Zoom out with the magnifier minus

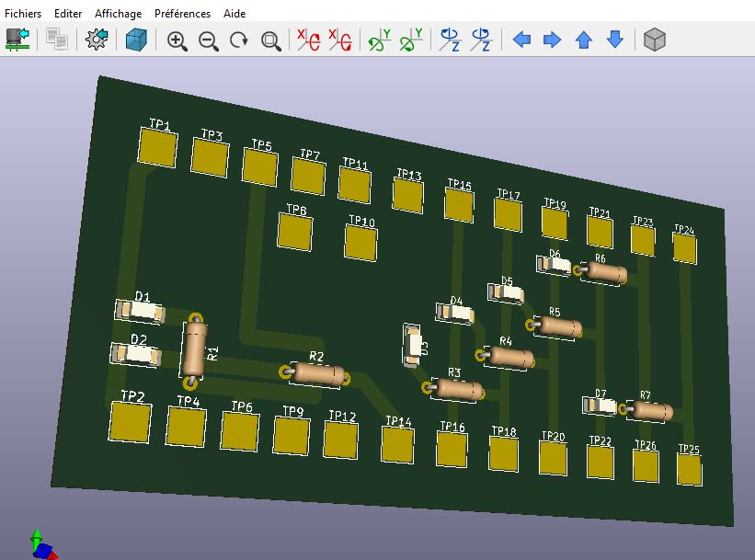pyautogui.click(x=208, y=40)
